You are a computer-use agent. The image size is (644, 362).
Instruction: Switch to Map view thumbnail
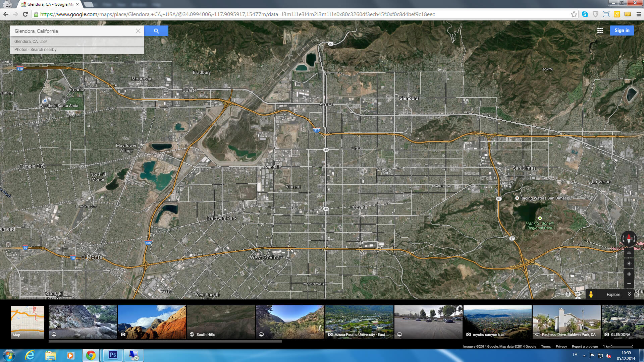28,322
